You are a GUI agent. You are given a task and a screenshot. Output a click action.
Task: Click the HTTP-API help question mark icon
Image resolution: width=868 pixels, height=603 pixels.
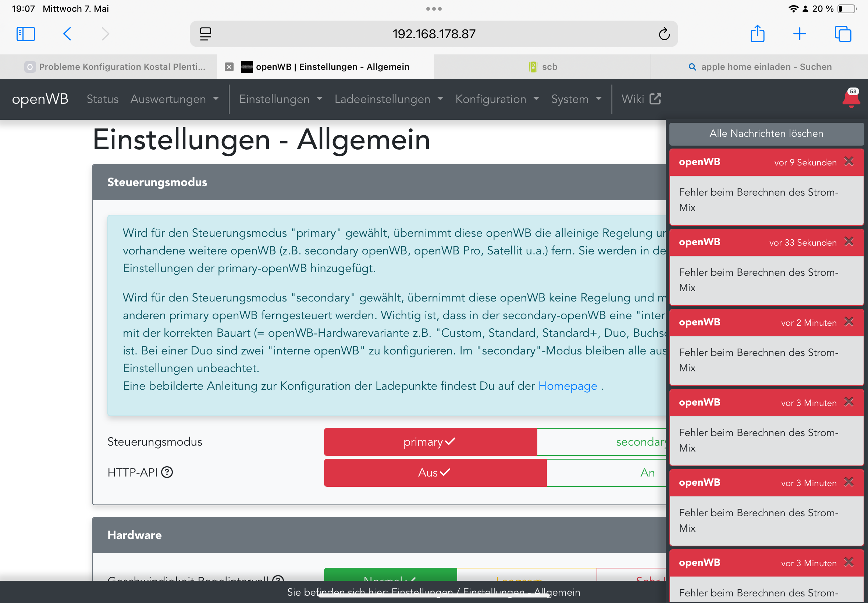[167, 472]
